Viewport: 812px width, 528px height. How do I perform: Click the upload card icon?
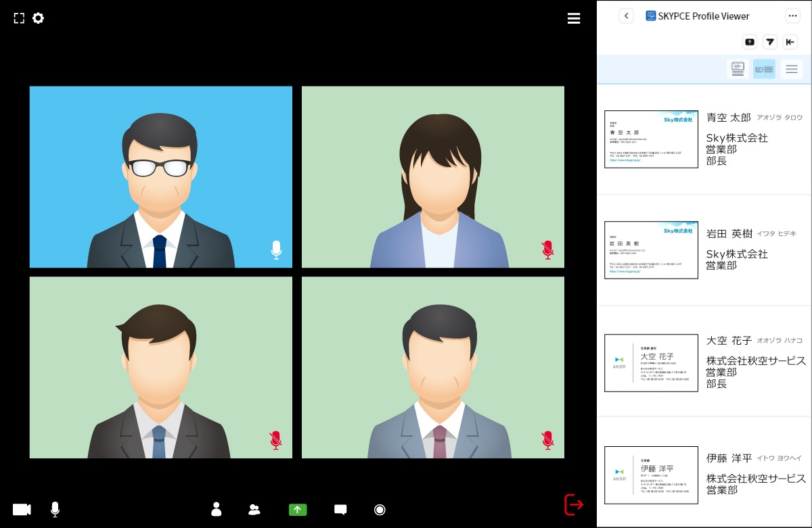tap(750, 42)
